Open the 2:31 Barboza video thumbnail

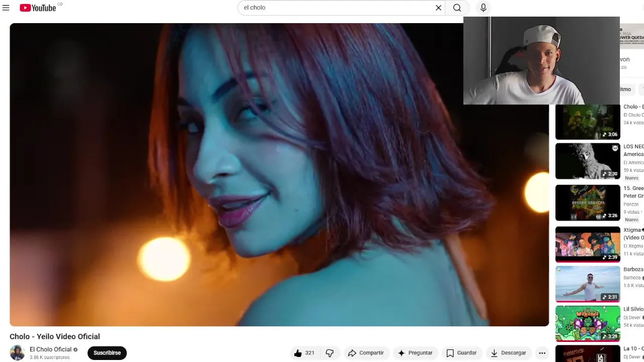588,284
